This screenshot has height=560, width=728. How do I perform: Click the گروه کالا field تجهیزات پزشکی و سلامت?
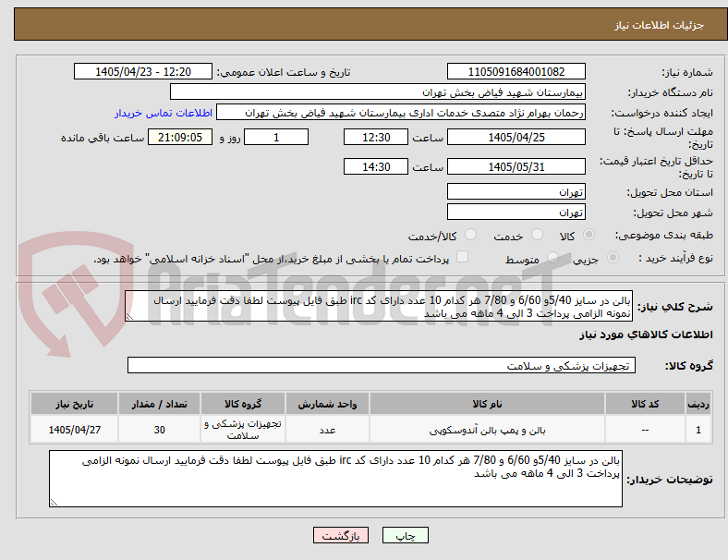[382, 365]
